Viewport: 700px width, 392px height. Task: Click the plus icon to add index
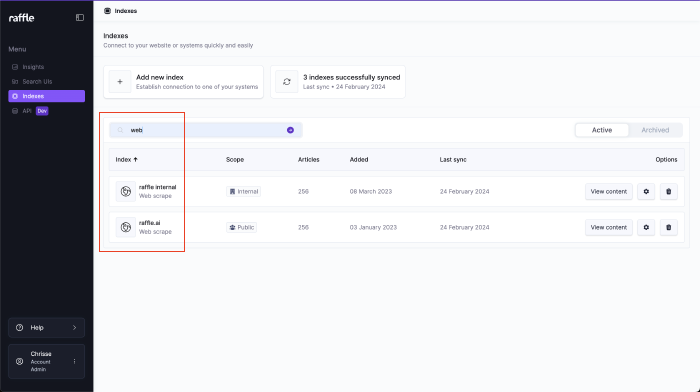coord(120,82)
